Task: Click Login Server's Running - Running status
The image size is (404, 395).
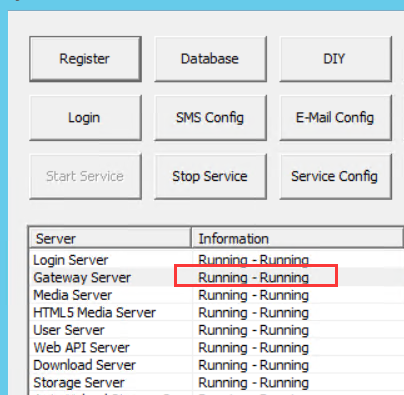Action: [x=253, y=260]
